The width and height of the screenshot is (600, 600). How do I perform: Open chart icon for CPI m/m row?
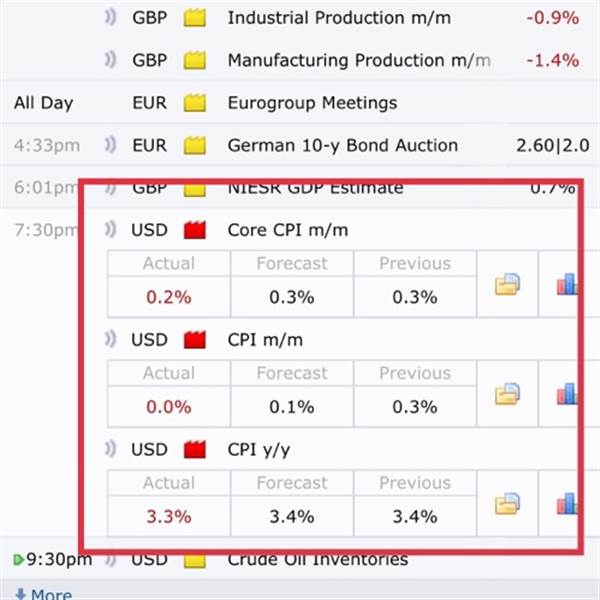tap(568, 393)
